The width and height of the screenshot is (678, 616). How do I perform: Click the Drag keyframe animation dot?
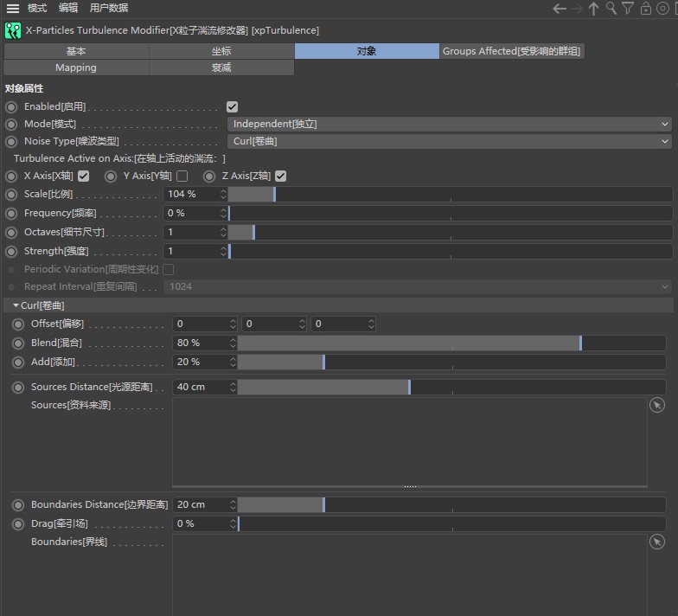pos(18,524)
